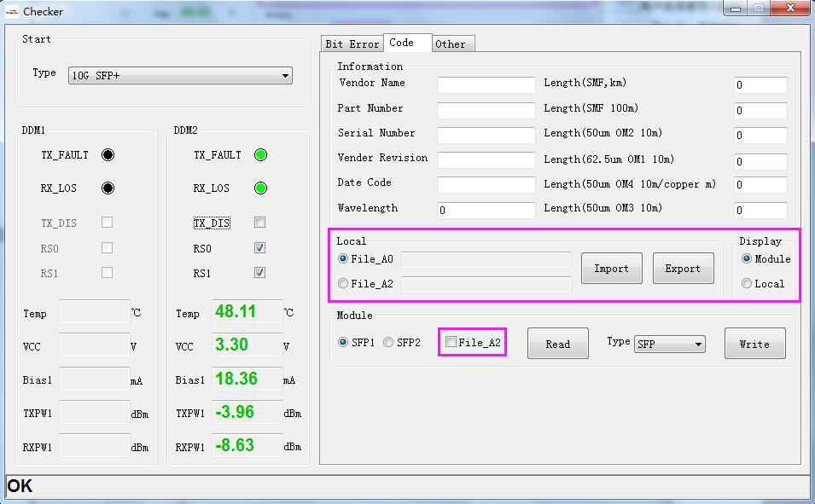Choose Display Module radio option
815x504 pixels.
pos(747,258)
